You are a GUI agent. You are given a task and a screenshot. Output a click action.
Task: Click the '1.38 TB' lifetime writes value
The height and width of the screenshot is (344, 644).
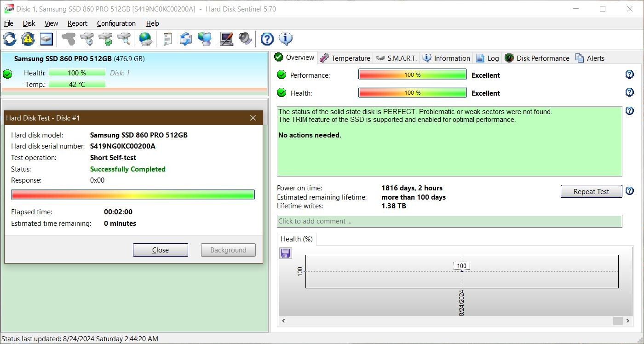coord(394,206)
